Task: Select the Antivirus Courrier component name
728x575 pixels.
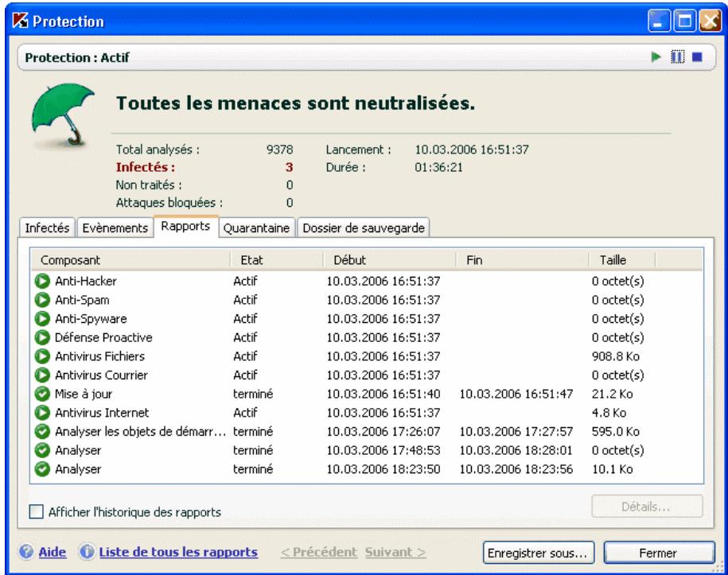Action: pos(101,375)
